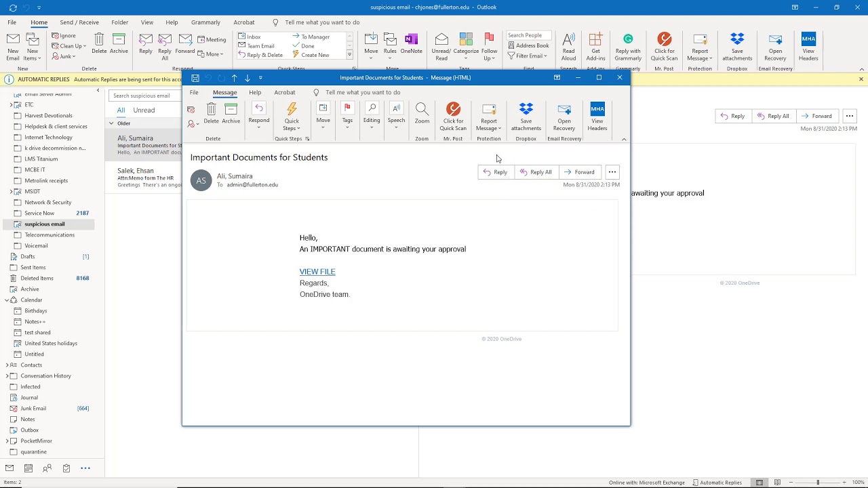This screenshot has width=868, height=488.
Task: Open Report Message dropdown in message window
Action: pos(489,117)
